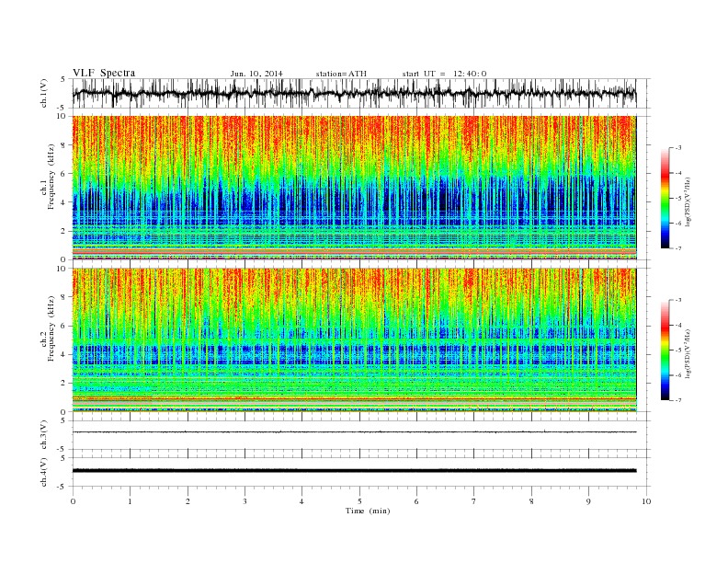The image size is (728, 563).
Task: Click the ch.2 spectrogram panel
Action: pos(354,339)
